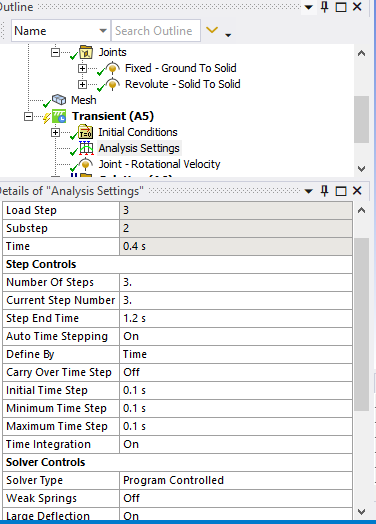The width and height of the screenshot is (376, 524).
Task: Click the Number Of Steps value 3.
Action: pos(236,282)
